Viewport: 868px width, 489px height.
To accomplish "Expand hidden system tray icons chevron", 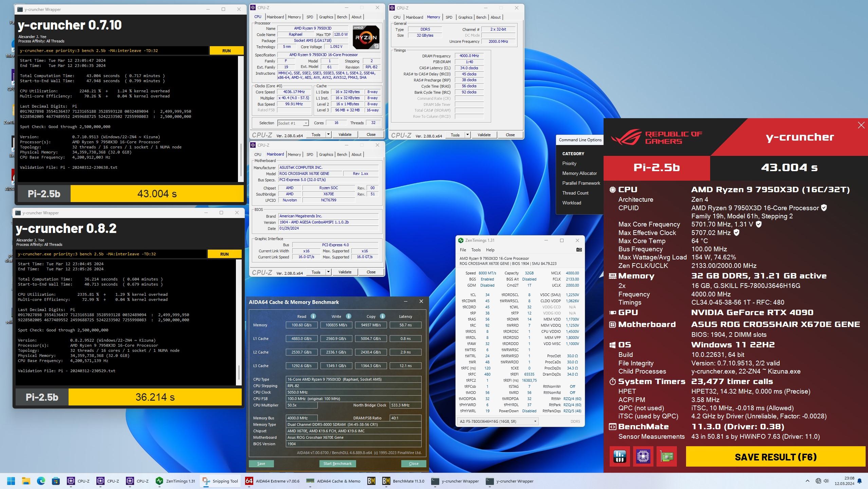I will (808, 481).
